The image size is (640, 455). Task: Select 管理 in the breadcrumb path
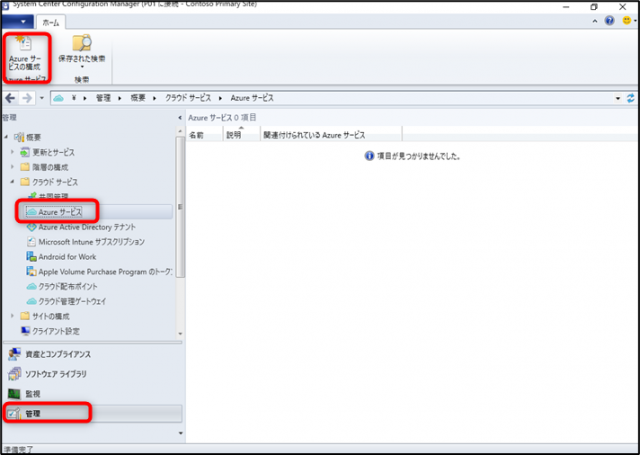[x=103, y=98]
